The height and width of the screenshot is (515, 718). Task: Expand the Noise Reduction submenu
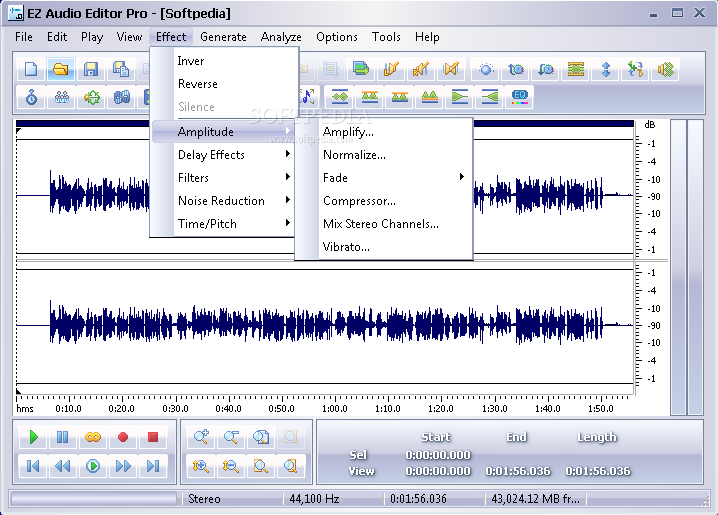coord(223,201)
